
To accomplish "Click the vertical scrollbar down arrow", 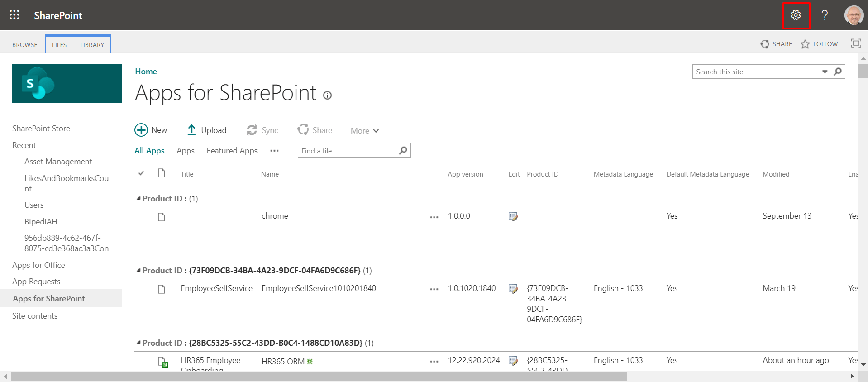I will [863, 364].
